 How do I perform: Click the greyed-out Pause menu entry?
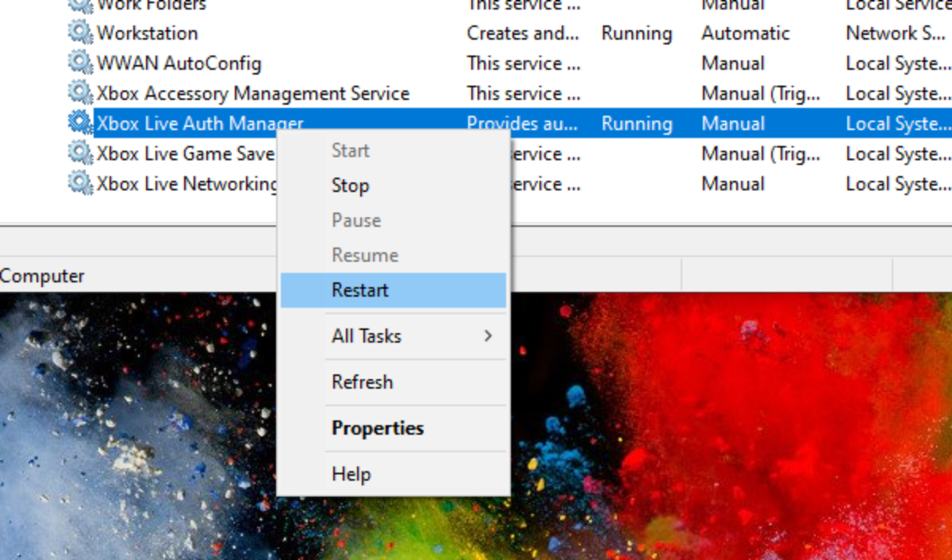point(356,221)
